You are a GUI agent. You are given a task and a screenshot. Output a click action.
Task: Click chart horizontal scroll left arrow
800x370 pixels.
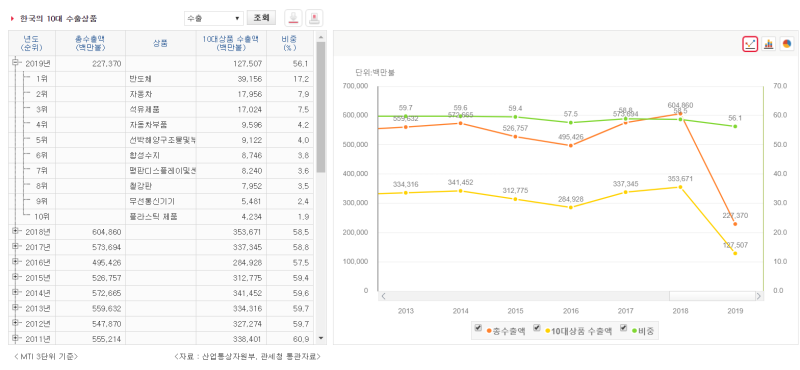point(383,296)
